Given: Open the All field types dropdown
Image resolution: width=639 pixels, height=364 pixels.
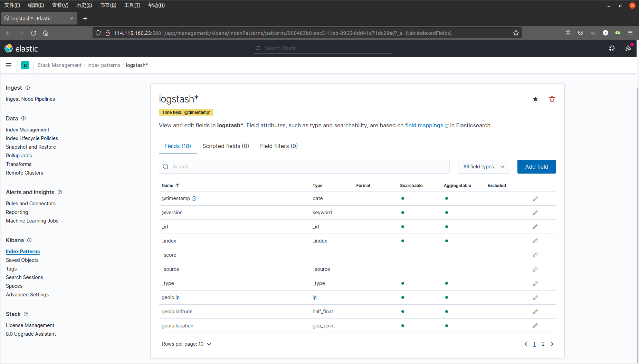Looking at the screenshot, I should coord(484,167).
